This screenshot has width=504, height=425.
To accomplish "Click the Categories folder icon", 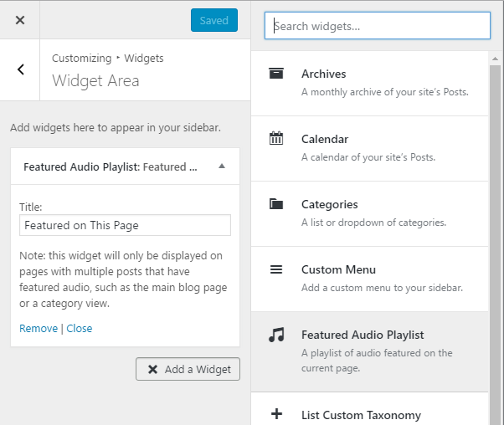I will coord(276,203).
